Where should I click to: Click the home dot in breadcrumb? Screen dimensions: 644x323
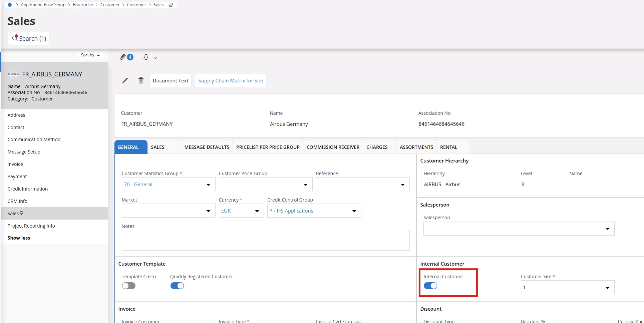tap(10, 5)
